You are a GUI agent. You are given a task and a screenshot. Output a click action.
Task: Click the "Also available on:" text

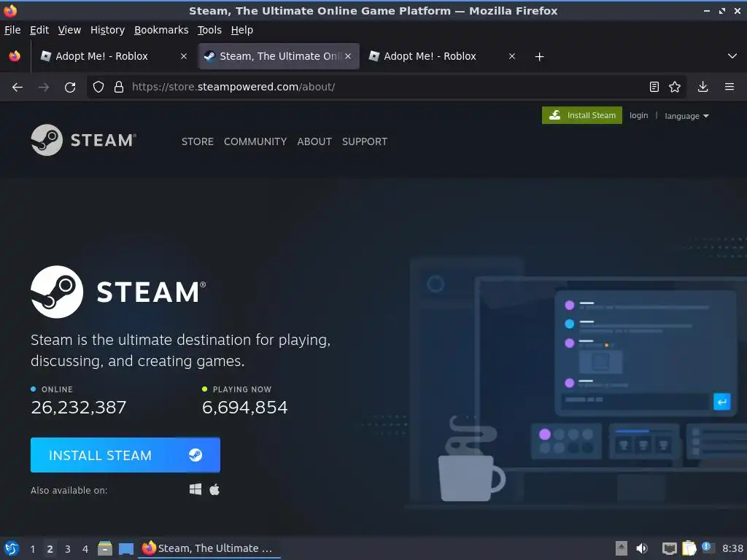(x=69, y=490)
